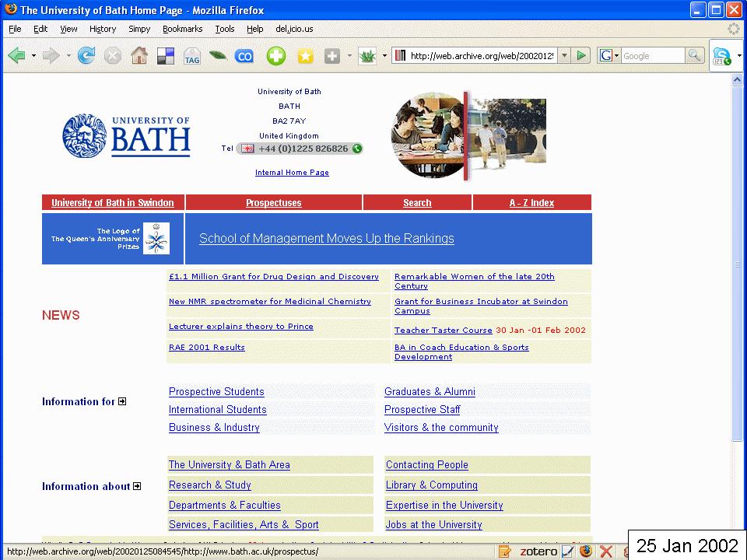Open the Help menu

(x=255, y=29)
